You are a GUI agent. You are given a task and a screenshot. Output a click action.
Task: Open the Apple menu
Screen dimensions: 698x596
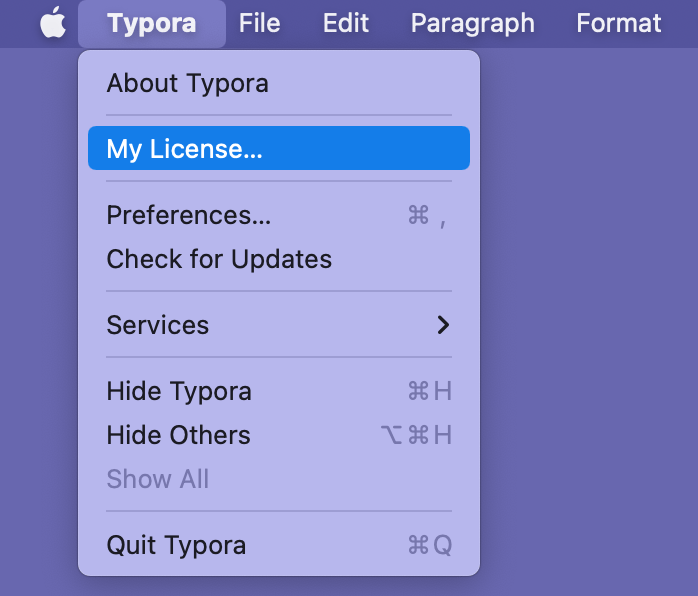pyautogui.click(x=53, y=23)
